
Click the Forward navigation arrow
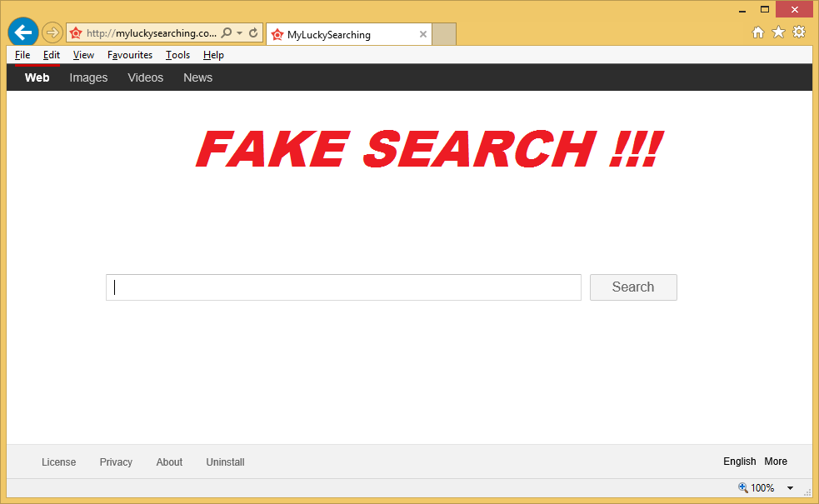tap(52, 33)
